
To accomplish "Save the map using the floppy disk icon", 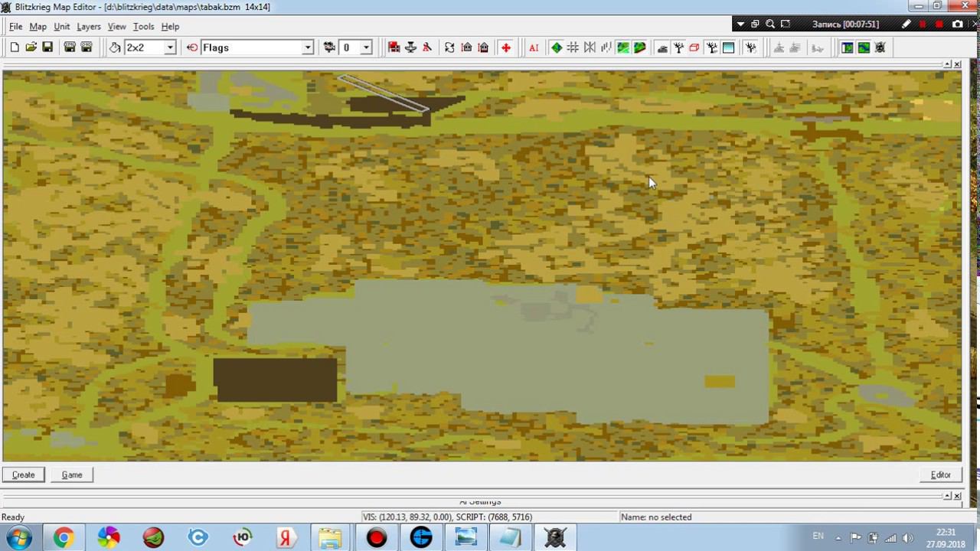I will click(47, 47).
